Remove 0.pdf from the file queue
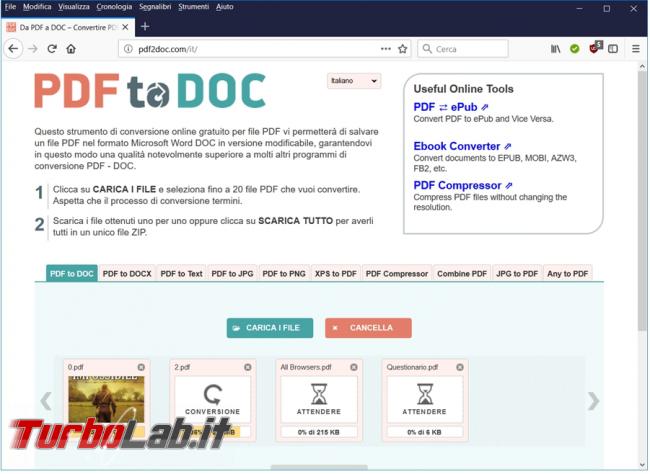 (x=141, y=367)
